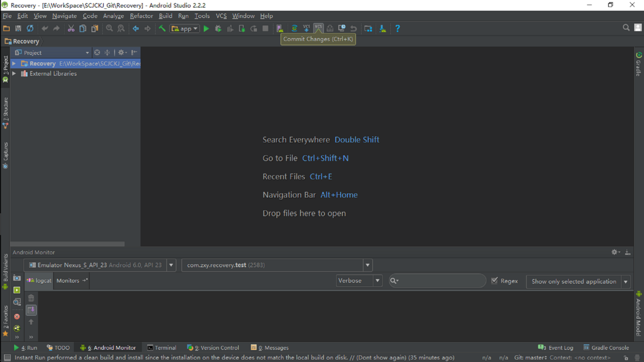
Task: Toggle the 2: Favorites tool window
Action: coord(5,320)
